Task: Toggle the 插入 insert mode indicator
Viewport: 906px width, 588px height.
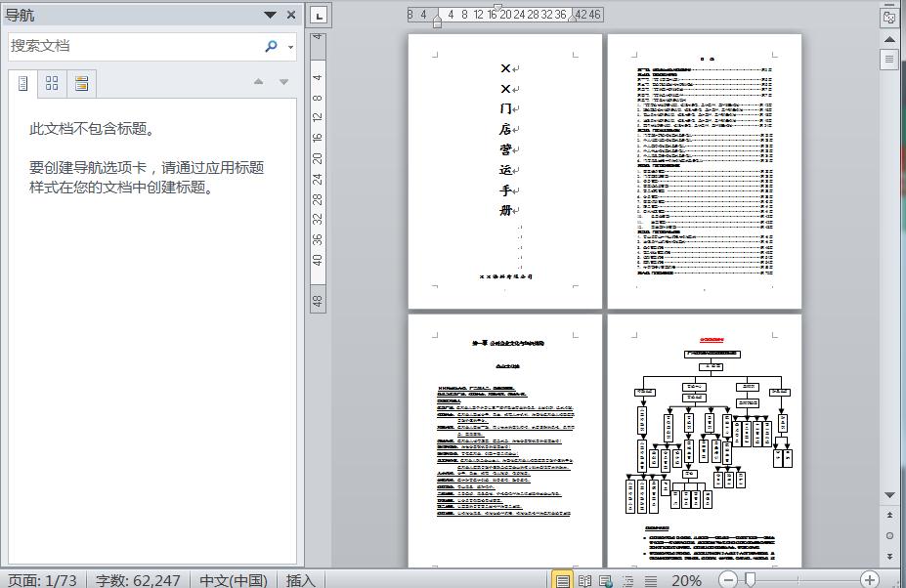Action: [x=300, y=580]
